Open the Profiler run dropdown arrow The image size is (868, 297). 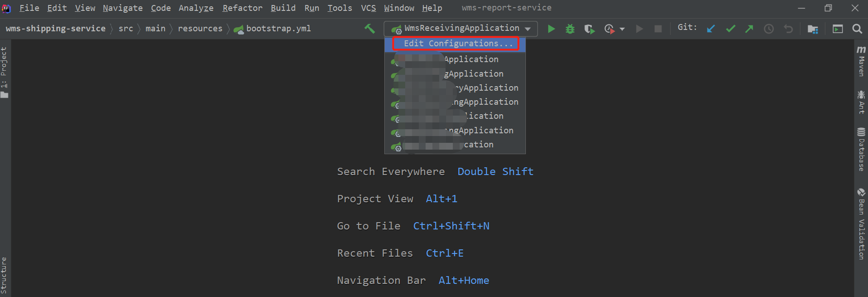(622, 29)
